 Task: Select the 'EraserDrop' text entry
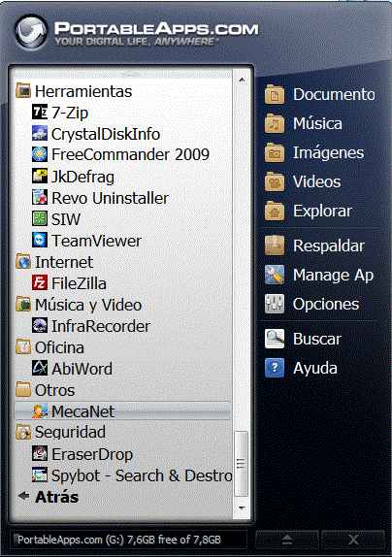point(92,454)
